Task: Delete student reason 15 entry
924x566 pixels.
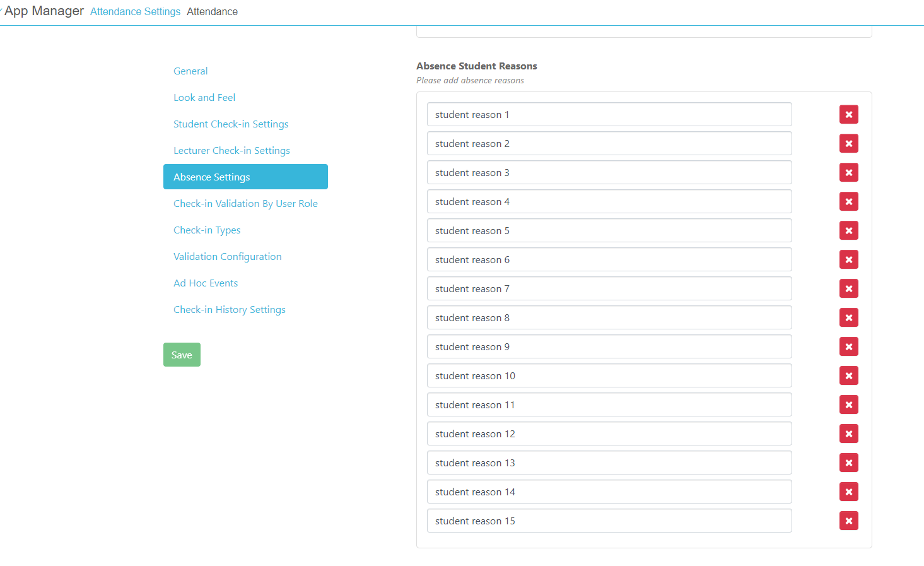Action: (848, 521)
